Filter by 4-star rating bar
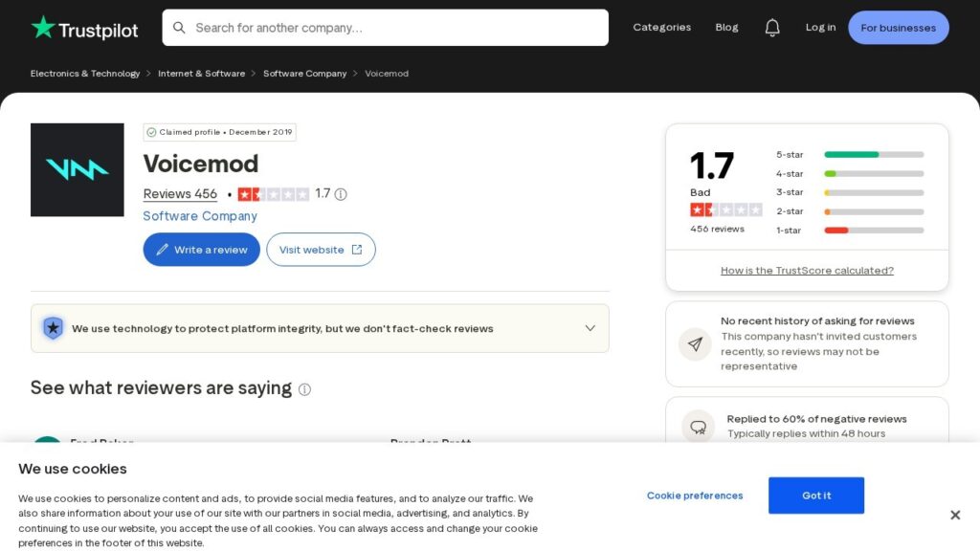 (x=850, y=174)
